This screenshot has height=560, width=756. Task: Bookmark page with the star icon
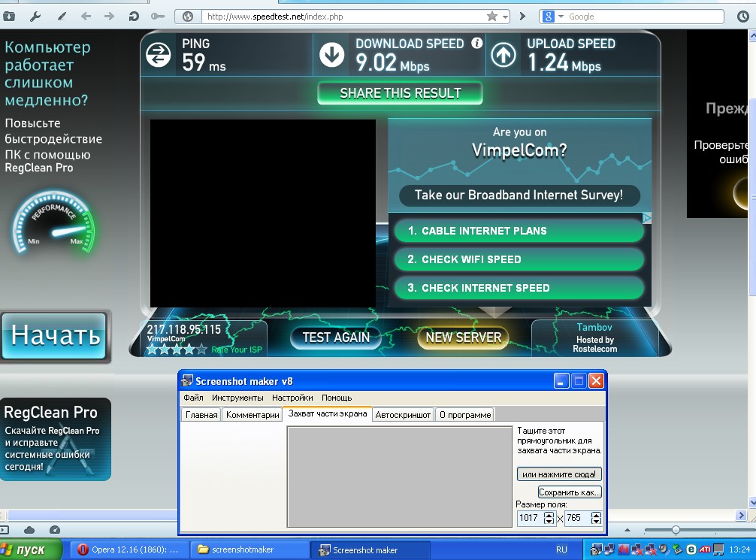(491, 17)
